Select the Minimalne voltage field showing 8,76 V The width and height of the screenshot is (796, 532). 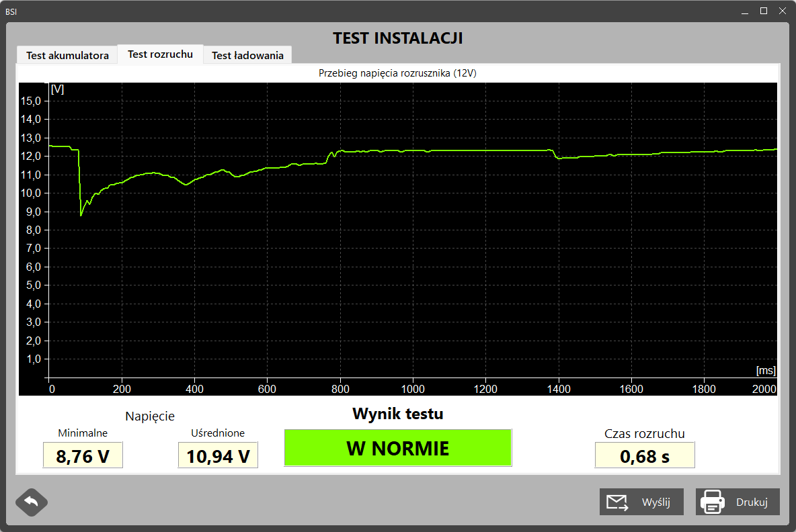83,455
